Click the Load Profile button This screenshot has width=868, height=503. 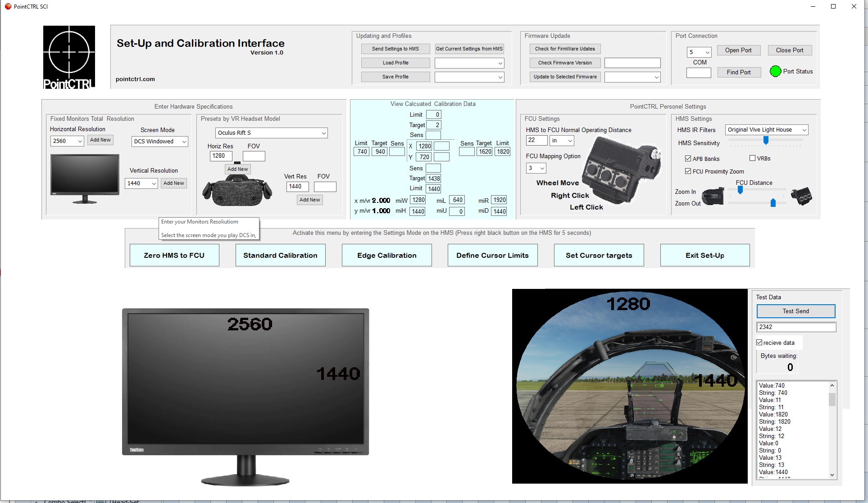tap(395, 63)
